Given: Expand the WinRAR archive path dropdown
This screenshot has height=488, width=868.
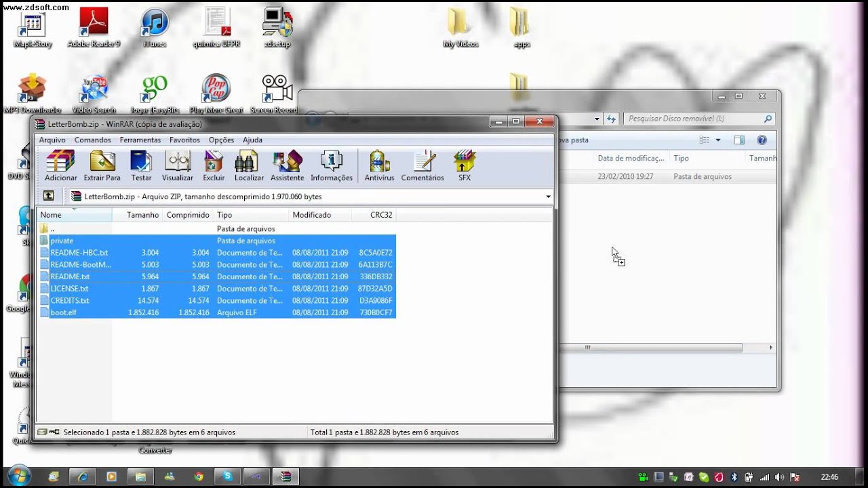Looking at the screenshot, I should [548, 197].
